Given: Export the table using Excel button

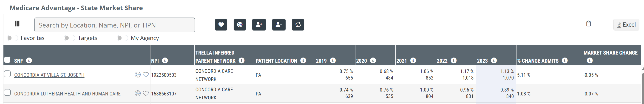Looking at the screenshot, I should [x=626, y=25].
